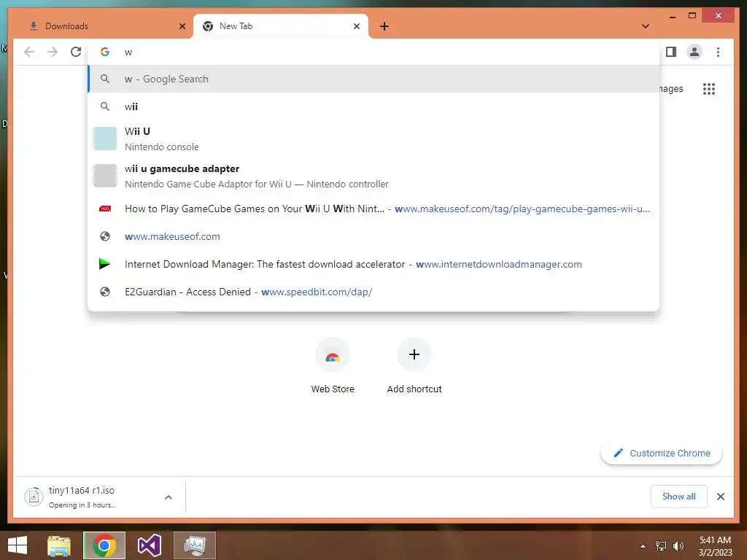Click the plus to open a new tab
The height and width of the screenshot is (560, 747).
coord(384,26)
